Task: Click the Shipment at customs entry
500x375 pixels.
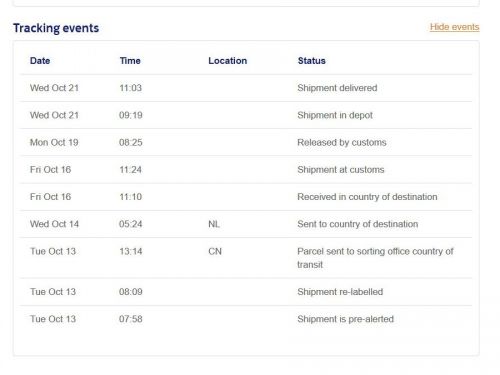Action: point(341,170)
